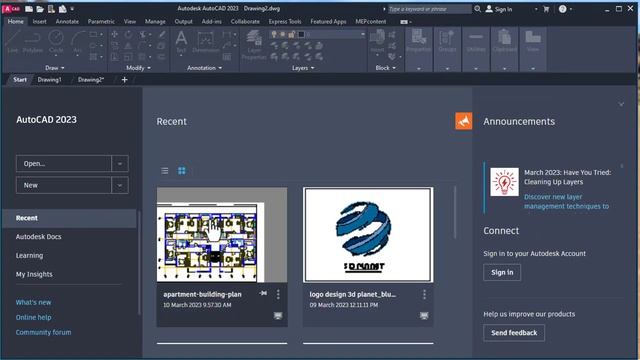
Task: Expand the Modify panel dropdown
Action: (x=138, y=68)
